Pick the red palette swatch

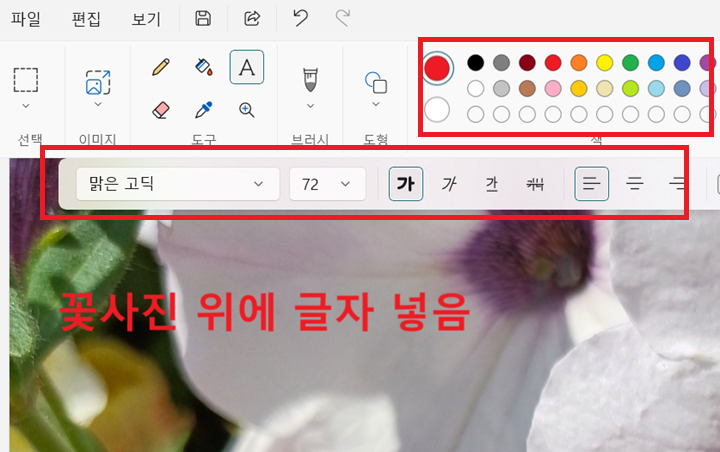[553, 62]
